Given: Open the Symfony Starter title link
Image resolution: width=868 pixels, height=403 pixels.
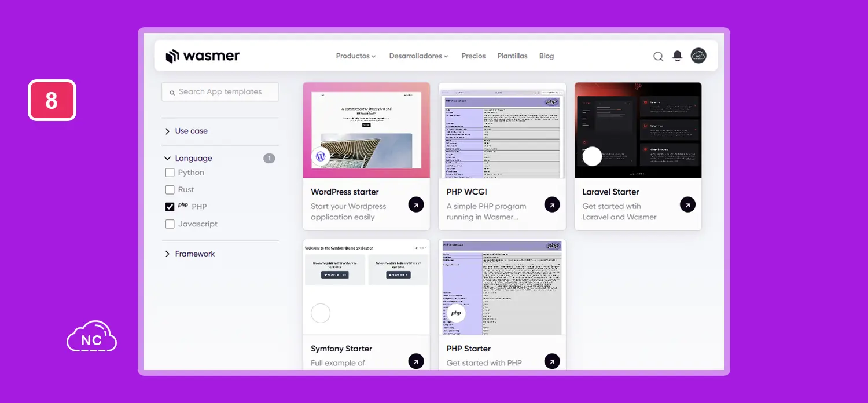Looking at the screenshot, I should coord(341,349).
